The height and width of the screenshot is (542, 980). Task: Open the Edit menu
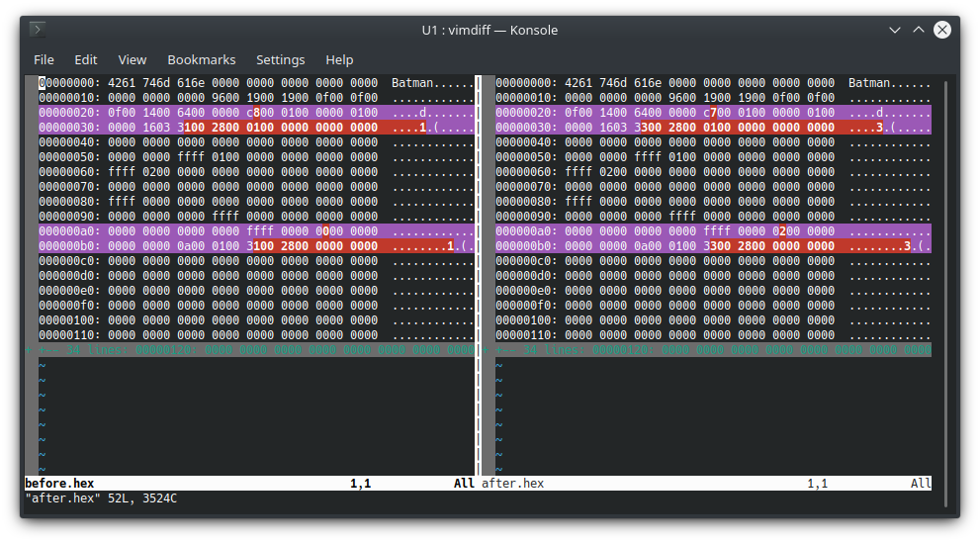pyautogui.click(x=86, y=60)
